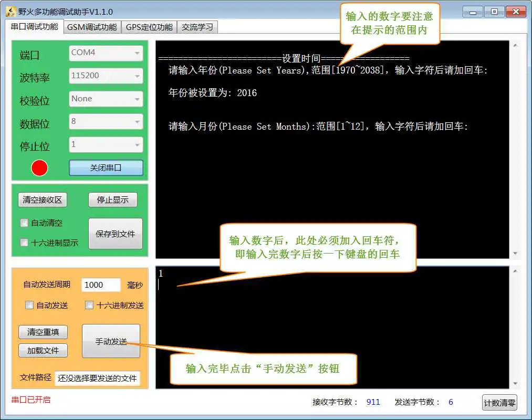Click the 计数清零 button
Viewport: 532px width, 420px height.
(x=499, y=403)
